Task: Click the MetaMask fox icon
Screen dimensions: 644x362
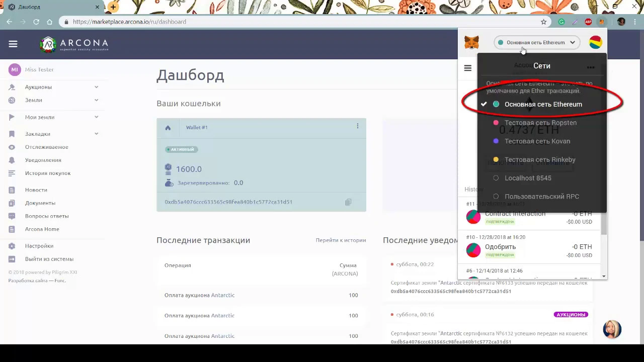Action: pyautogui.click(x=471, y=43)
